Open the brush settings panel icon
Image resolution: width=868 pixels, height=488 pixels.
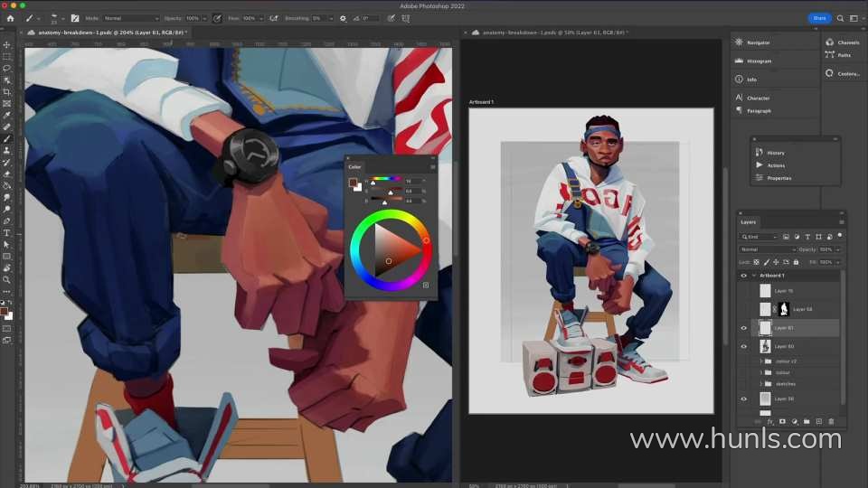[75, 18]
